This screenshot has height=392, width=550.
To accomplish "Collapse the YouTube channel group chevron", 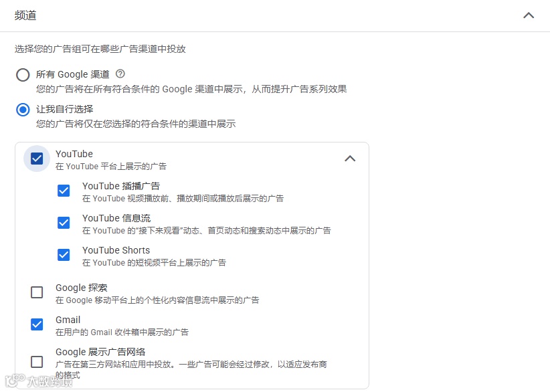I will [350, 159].
